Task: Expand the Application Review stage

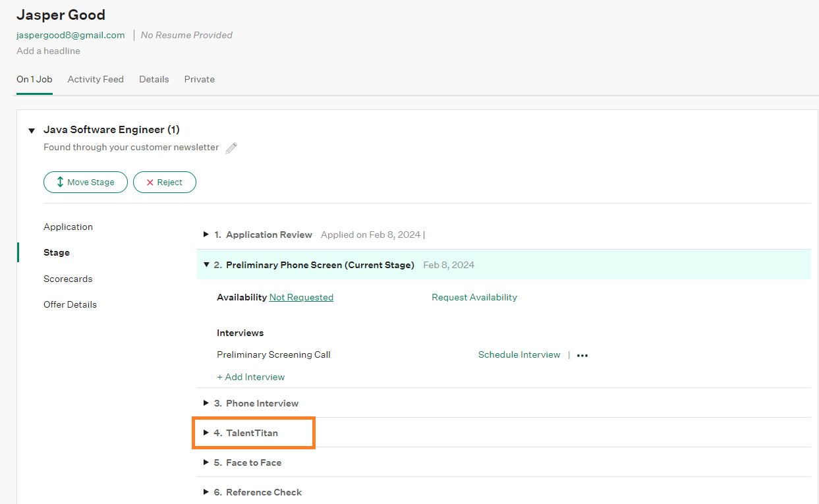Action: pos(206,235)
